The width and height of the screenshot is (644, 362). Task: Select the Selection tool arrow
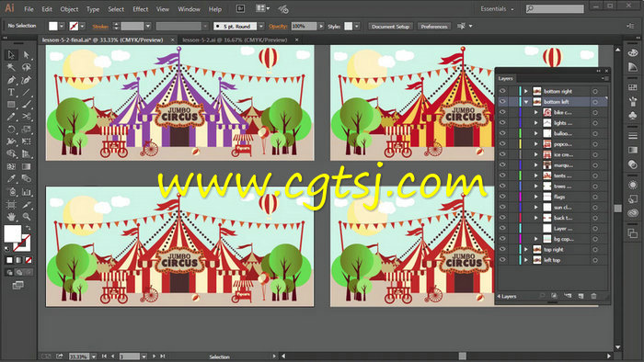coord(11,54)
